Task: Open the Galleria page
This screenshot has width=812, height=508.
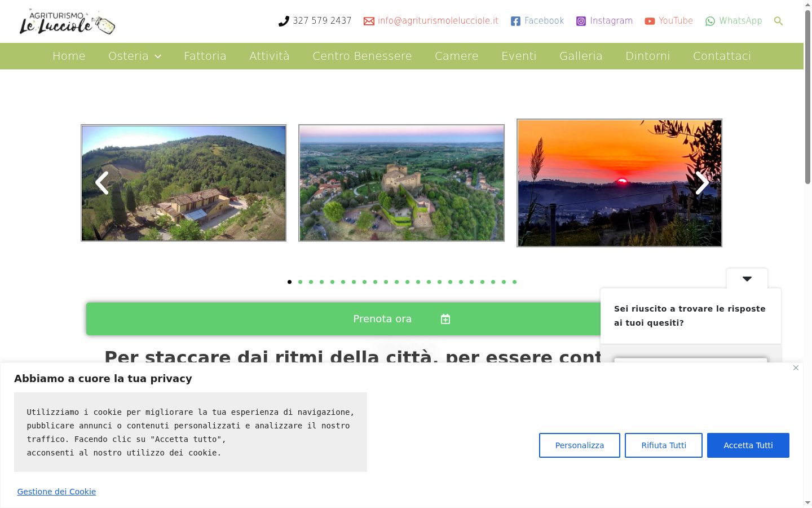Action: (581, 56)
